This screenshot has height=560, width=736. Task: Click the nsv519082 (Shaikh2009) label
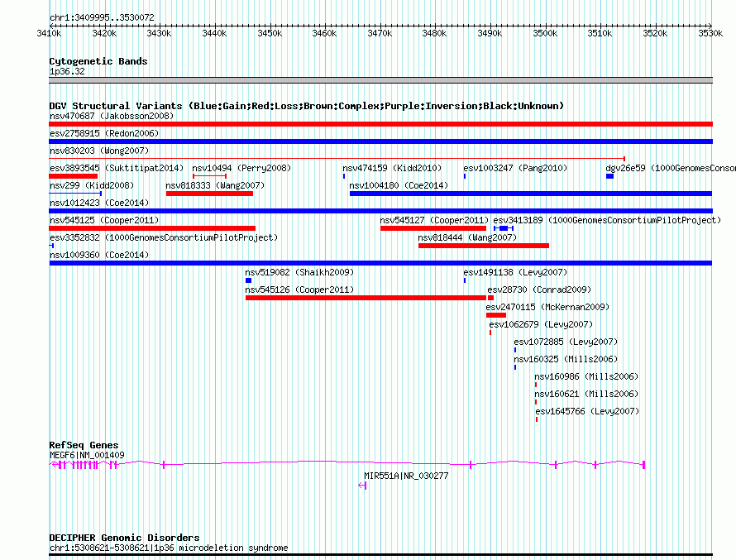[299, 272]
